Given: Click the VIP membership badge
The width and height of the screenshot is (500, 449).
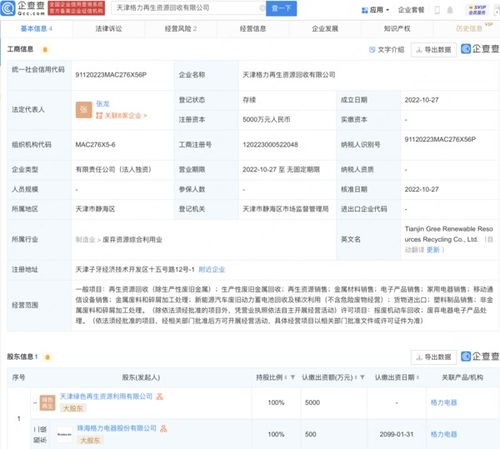Looking at the screenshot, I should click(x=477, y=10).
